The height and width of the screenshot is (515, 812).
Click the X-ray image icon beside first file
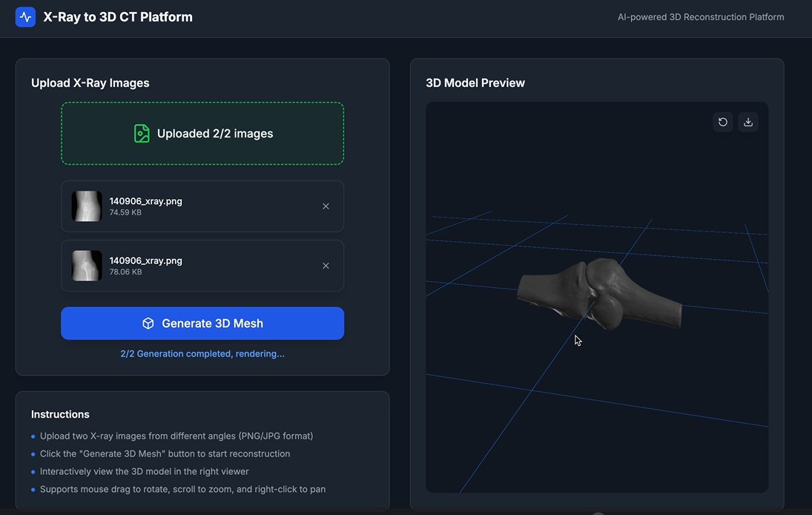[87, 206]
